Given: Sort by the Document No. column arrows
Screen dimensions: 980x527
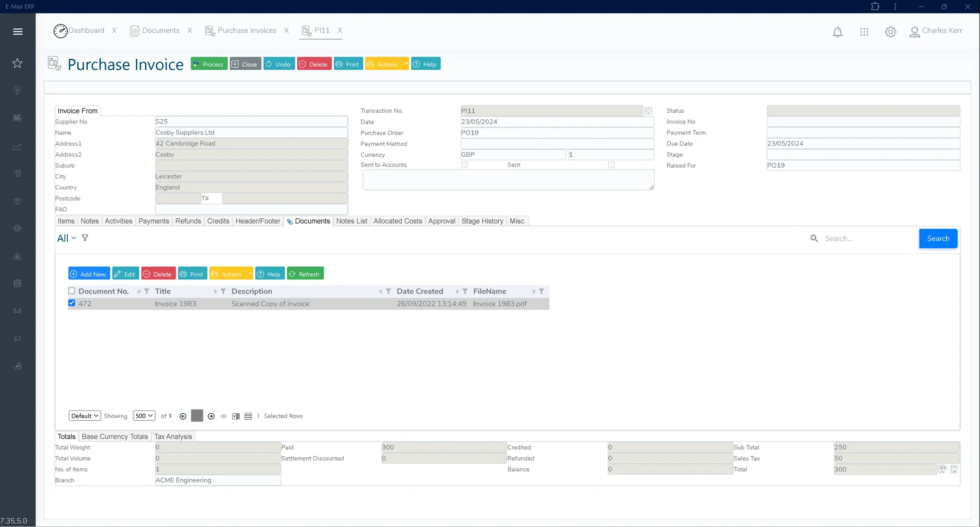Looking at the screenshot, I should (x=139, y=292).
